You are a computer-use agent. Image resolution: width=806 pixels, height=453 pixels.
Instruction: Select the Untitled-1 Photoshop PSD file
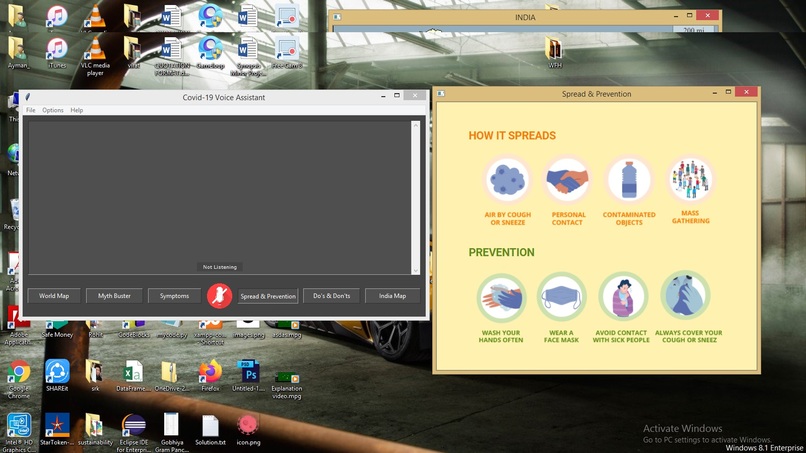tap(249, 376)
